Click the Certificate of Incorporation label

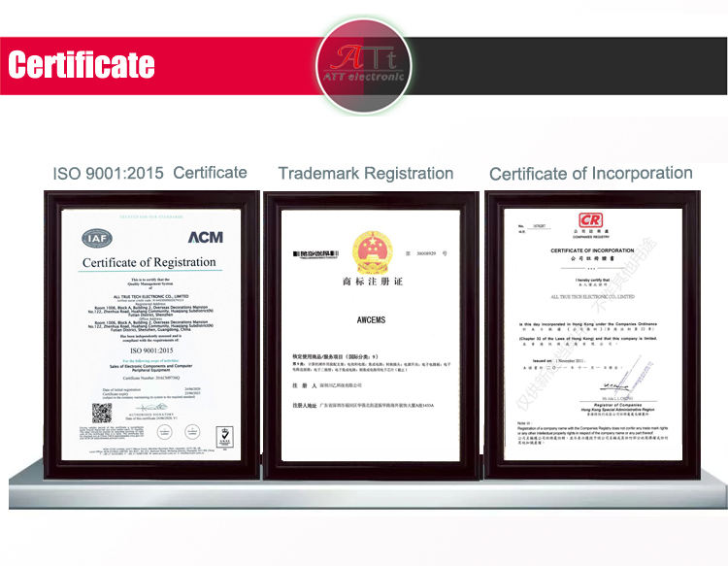[590, 174]
